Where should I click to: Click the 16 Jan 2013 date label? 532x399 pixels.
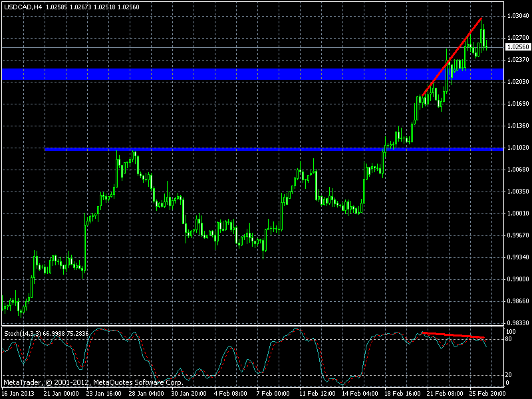click(x=18, y=394)
